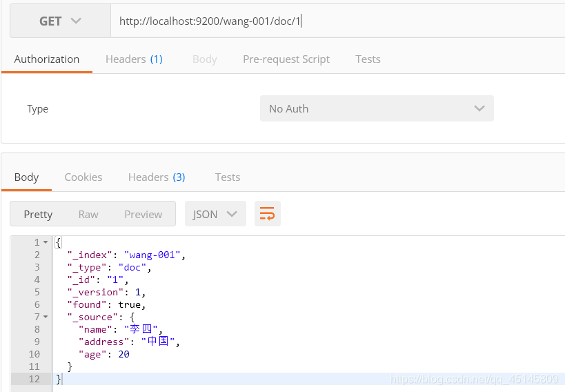Expand the No Auth type dropdown
This screenshot has width=565, height=392.
coord(377,108)
